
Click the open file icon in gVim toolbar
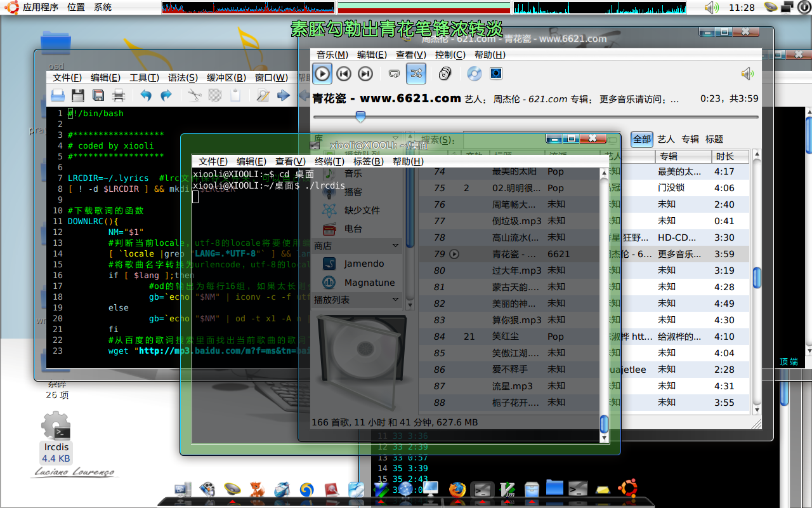(x=58, y=96)
